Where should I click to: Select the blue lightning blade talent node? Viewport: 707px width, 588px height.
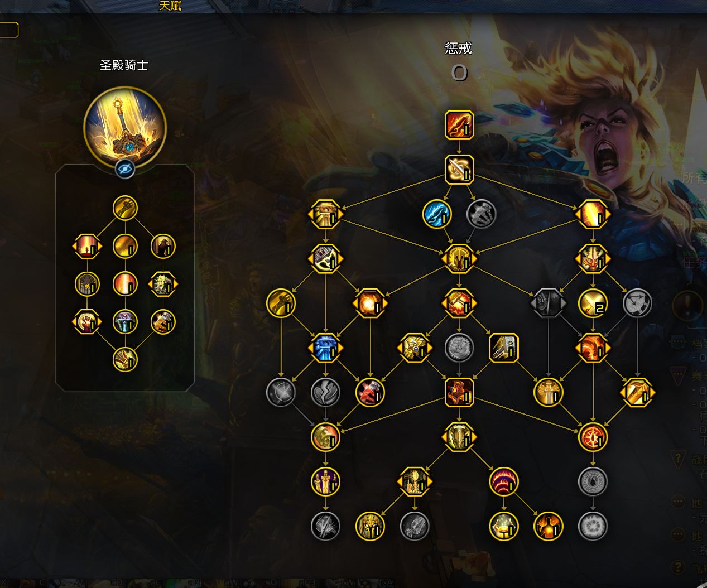point(437,214)
